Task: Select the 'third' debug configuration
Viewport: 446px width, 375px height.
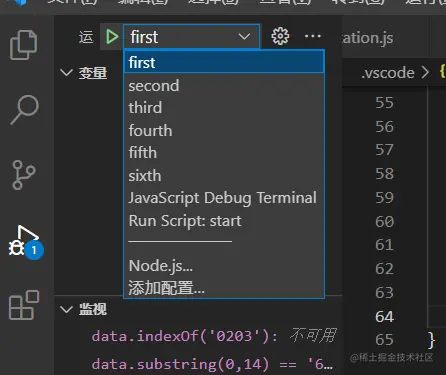Action: click(224, 108)
